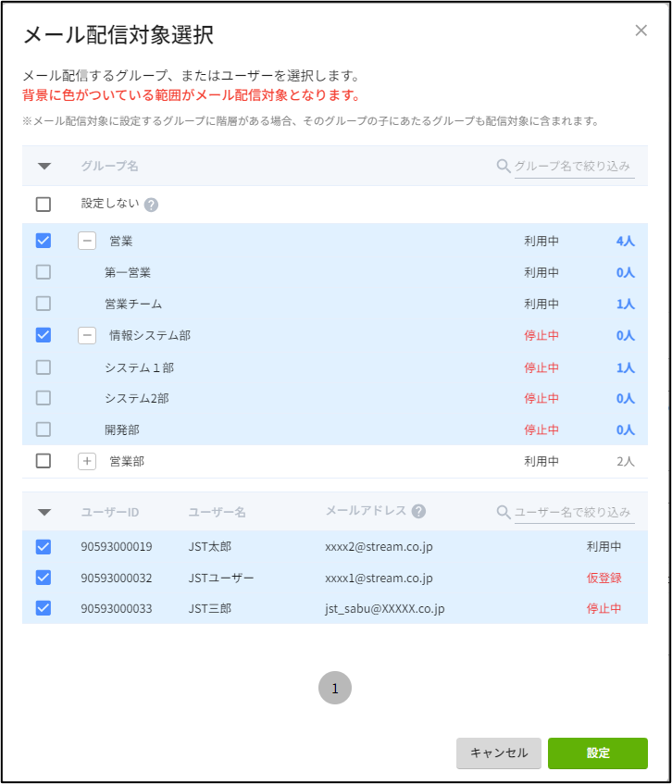The height and width of the screenshot is (784, 672).
Task: Click user ID 90593000033
Action: [117, 609]
